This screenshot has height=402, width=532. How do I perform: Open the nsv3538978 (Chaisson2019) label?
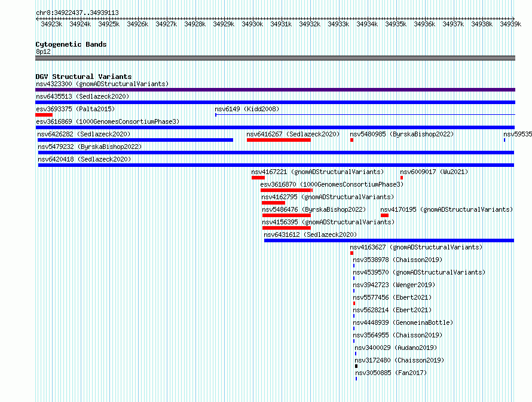pyautogui.click(x=398, y=260)
